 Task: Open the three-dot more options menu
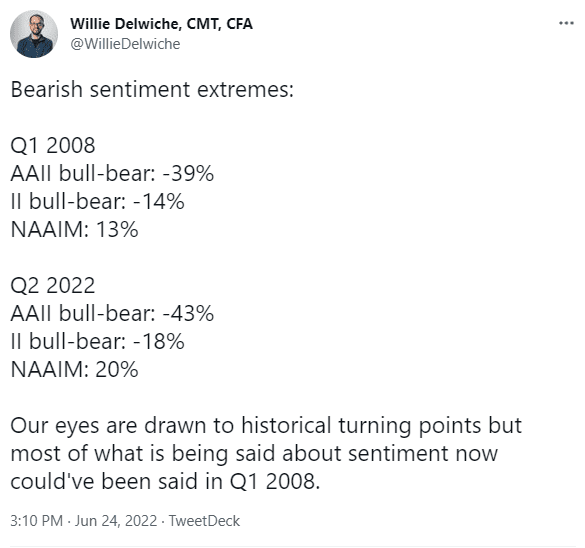point(566,24)
